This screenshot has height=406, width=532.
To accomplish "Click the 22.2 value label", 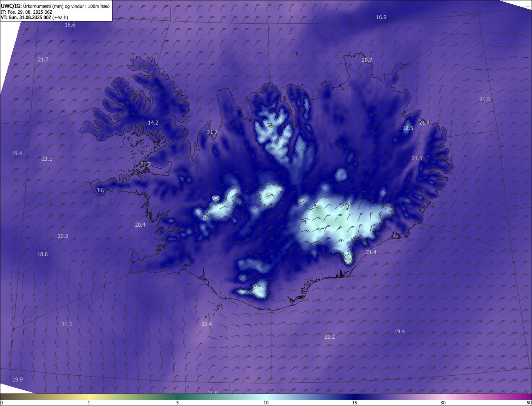I will coord(330,337).
